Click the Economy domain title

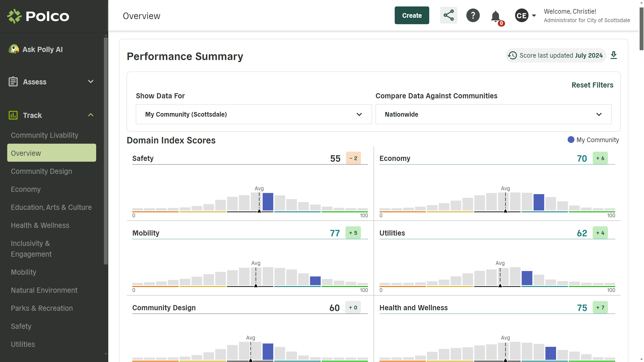(395, 158)
